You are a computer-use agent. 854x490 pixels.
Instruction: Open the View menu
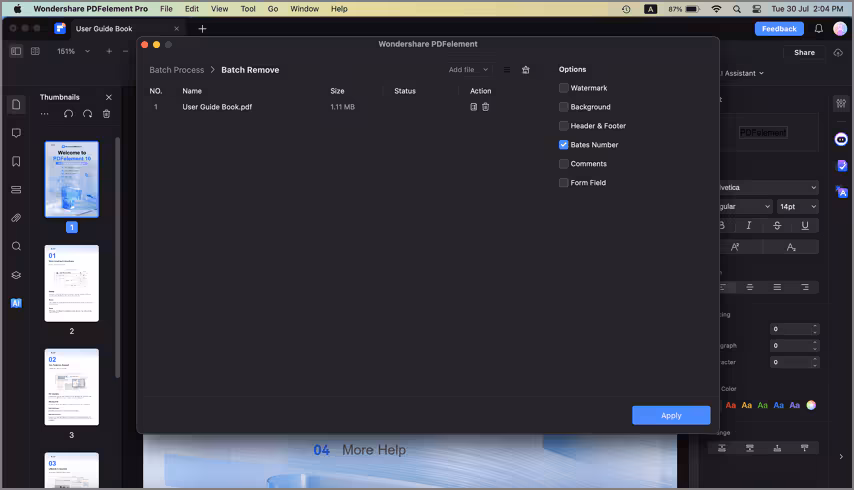click(219, 9)
